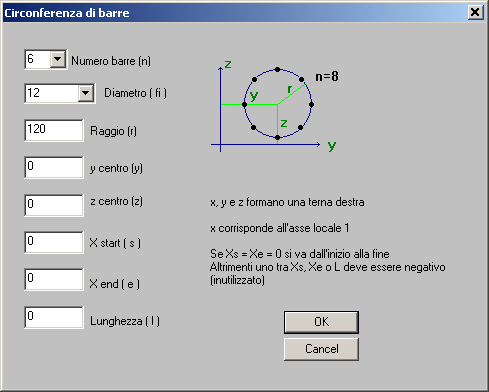Image resolution: width=489 pixels, height=392 pixels.
Task: Click the 'Numero barre (n)' label
Action: [x=111, y=61]
